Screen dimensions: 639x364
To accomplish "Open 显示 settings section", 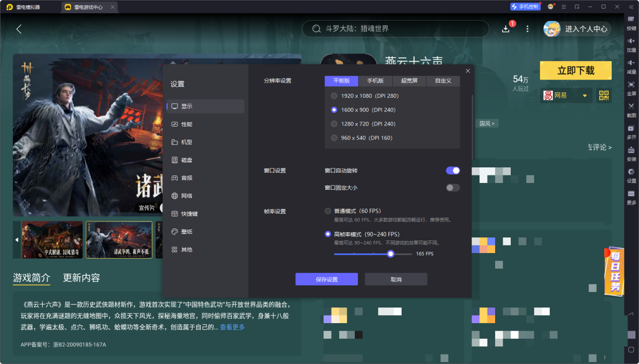I will [x=205, y=106].
